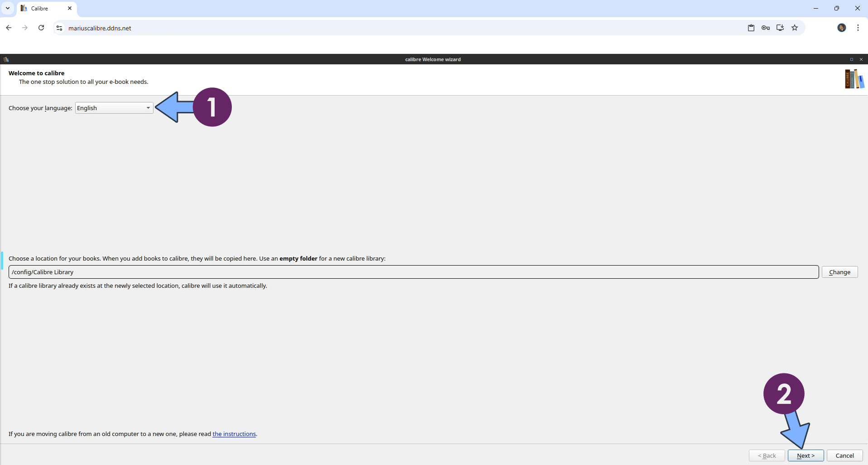Go forward in browser history
868x465 pixels.
25,28
